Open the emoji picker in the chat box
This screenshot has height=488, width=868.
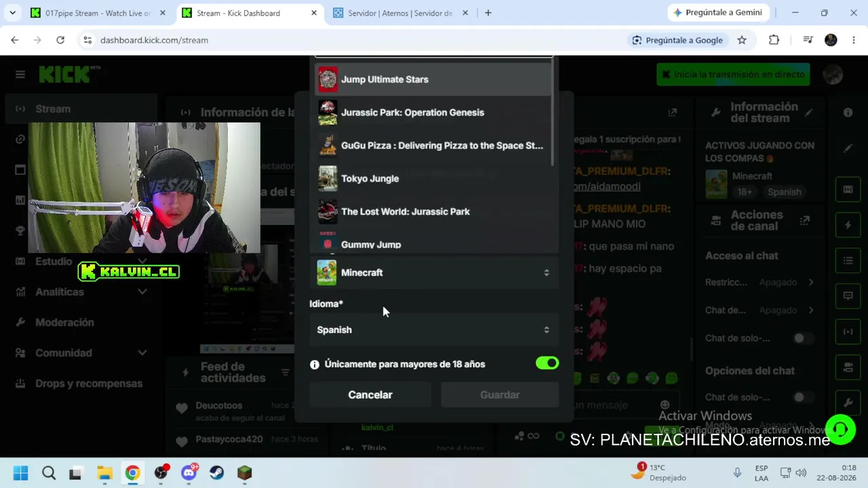[x=665, y=405]
